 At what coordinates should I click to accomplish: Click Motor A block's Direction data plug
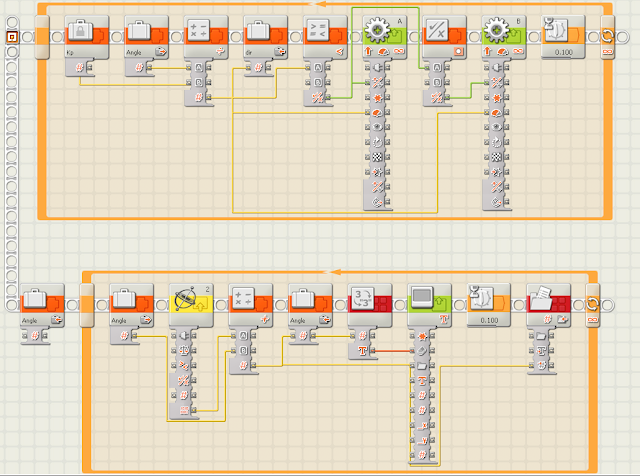(377, 82)
